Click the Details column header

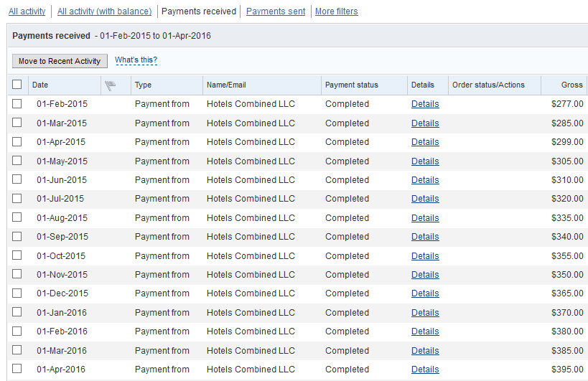click(x=423, y=85)
